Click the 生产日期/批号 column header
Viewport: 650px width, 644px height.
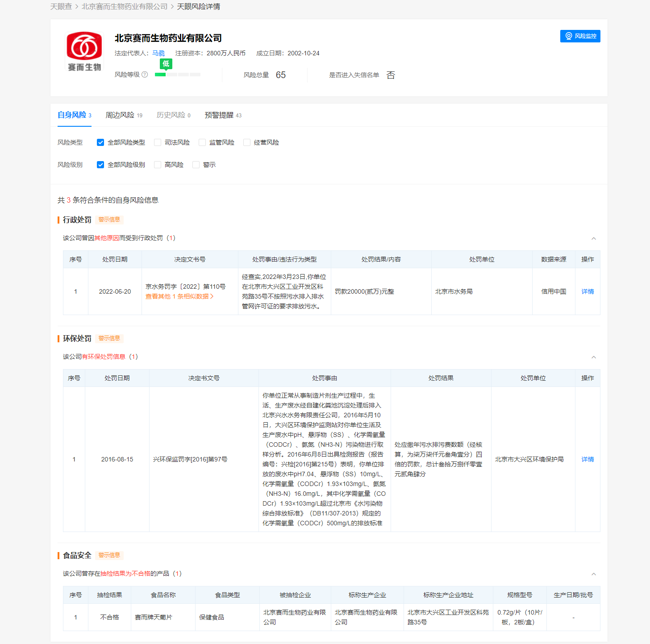[573, 595]
